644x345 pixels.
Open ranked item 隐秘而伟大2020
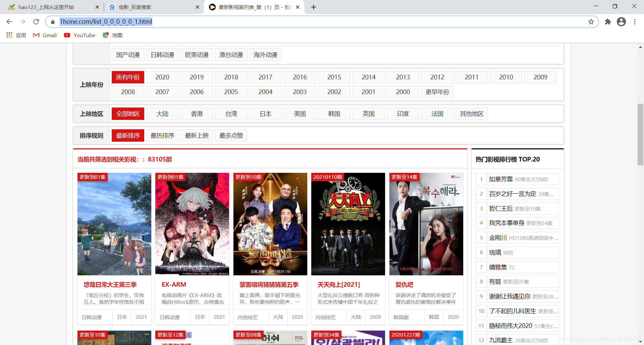click(511, 326)
